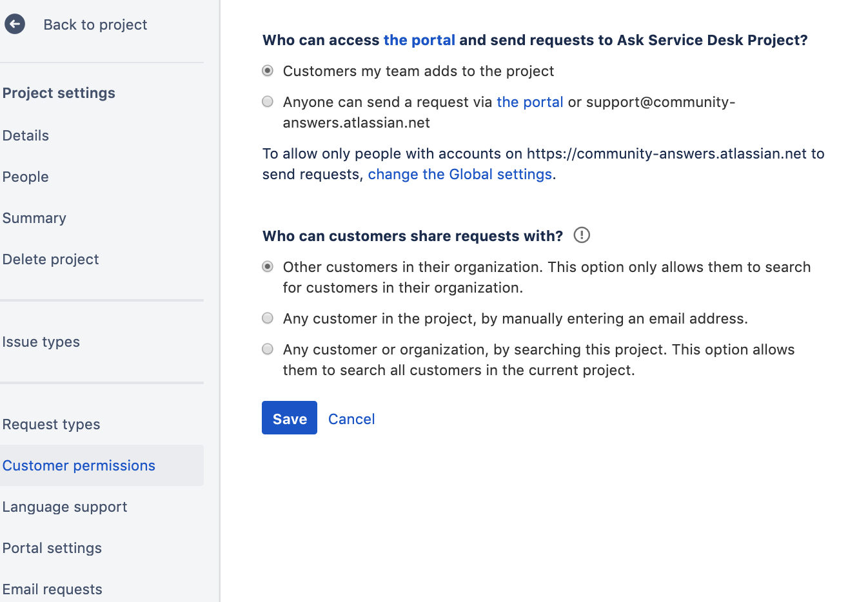Open the People settings page
The image size is (868, 602).
[25, 177]
